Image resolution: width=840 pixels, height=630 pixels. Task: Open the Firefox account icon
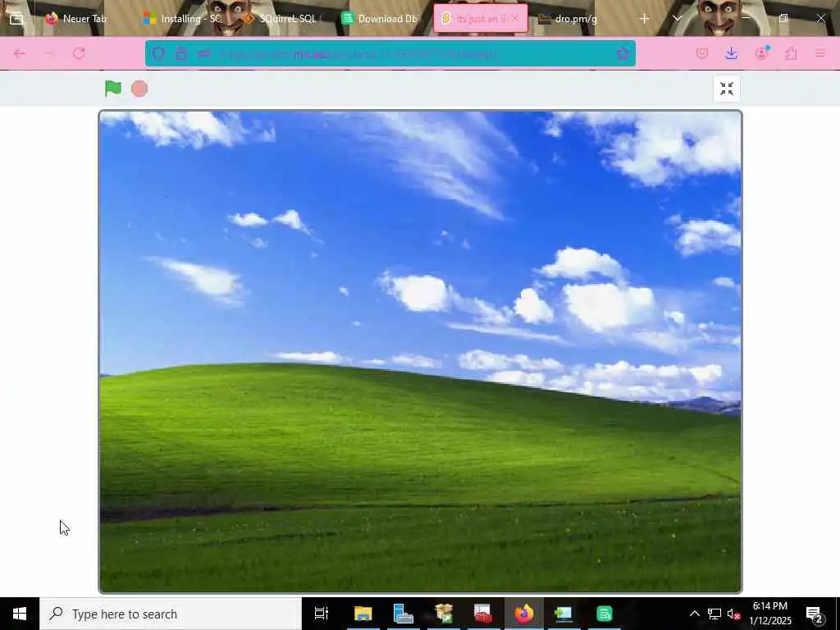coord(761,53)
